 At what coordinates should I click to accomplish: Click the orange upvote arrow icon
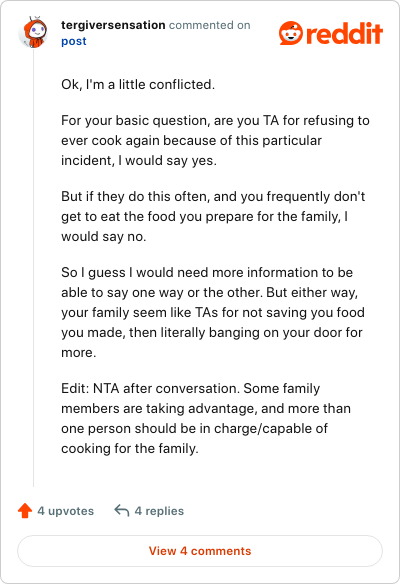pyautogui.click(x=25, y=511)
